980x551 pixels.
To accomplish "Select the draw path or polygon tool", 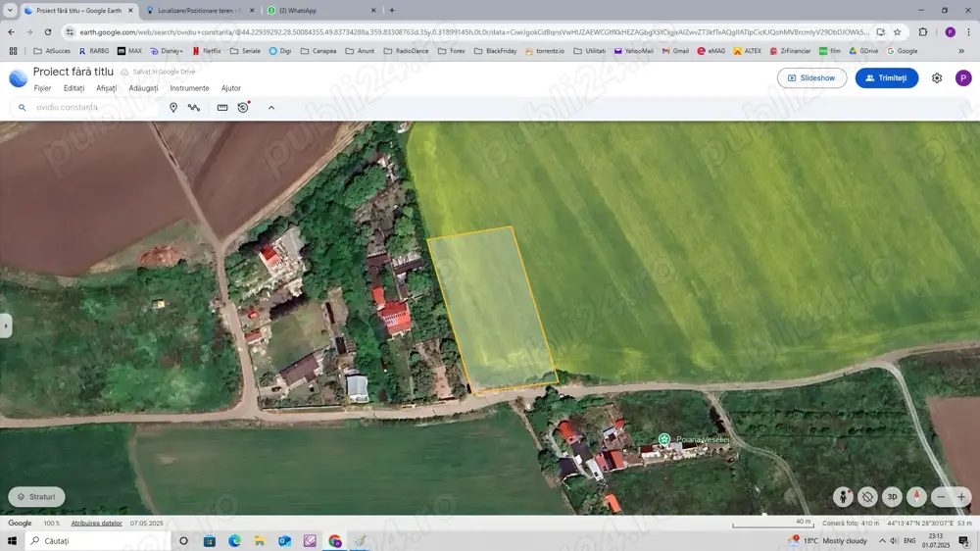I will tap(194, 108).
